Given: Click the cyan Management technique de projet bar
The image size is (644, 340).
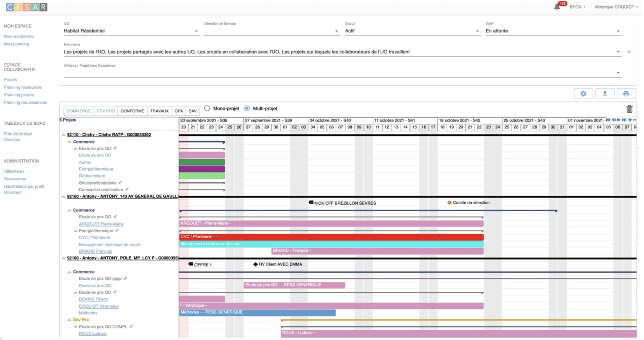Looking at the screenshot, I should 331,244.
